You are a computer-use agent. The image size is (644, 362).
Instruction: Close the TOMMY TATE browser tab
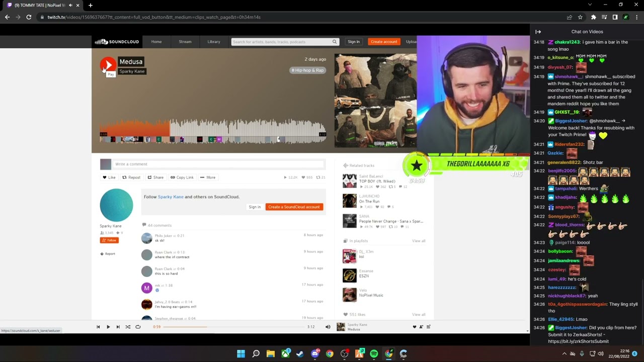point(77,5)
